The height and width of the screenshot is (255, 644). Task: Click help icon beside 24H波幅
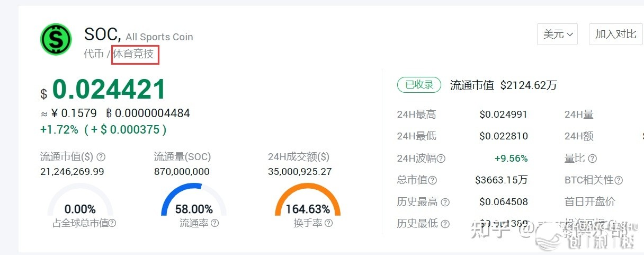coord(441,159)
